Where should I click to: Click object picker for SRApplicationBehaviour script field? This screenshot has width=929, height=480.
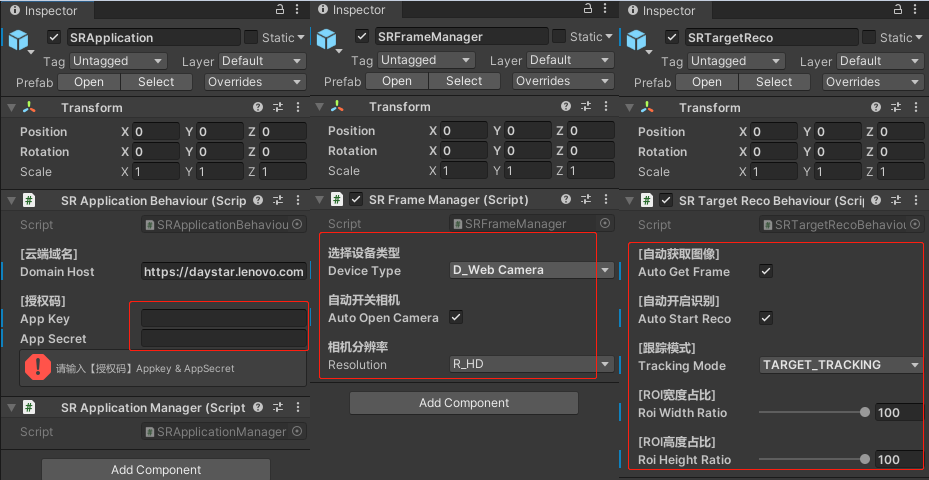pos(297,225)
